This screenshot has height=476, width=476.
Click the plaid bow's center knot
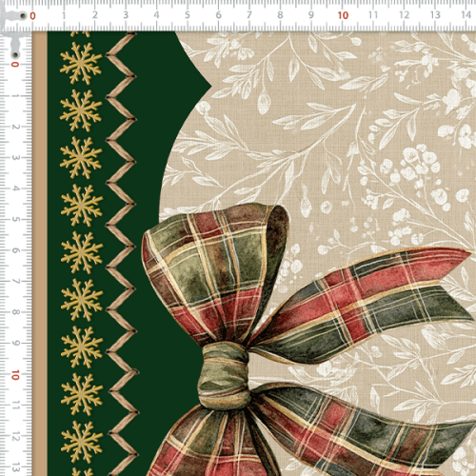224,375
